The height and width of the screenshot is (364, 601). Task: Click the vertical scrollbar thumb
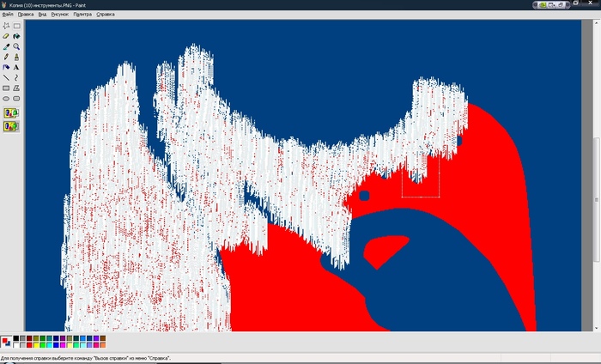tap(597, 200)
